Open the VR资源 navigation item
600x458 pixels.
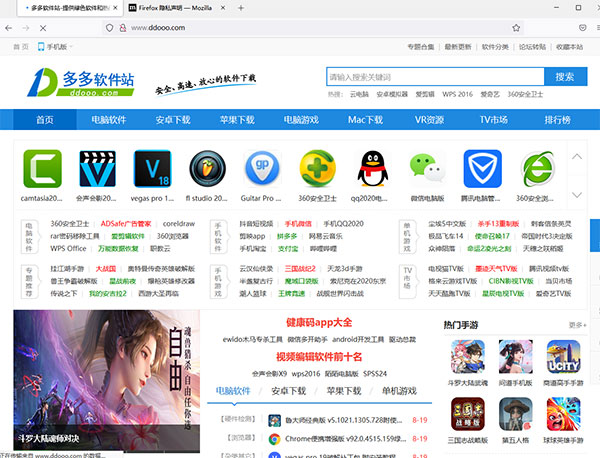click(429, 120)
